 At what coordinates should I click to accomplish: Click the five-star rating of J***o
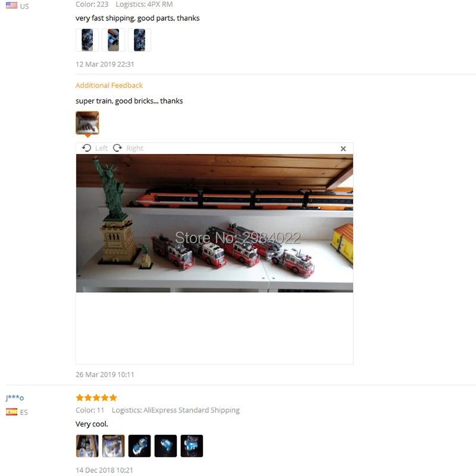(96, 397)
